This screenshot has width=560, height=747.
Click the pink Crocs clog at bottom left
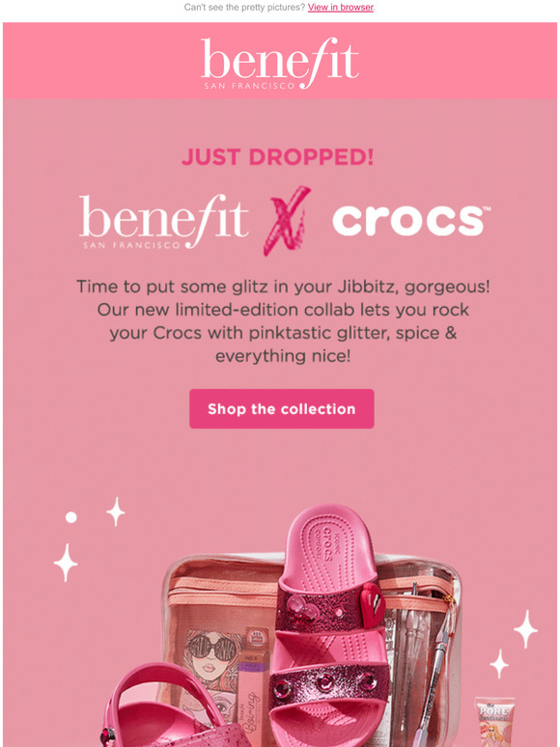[167, 706]
